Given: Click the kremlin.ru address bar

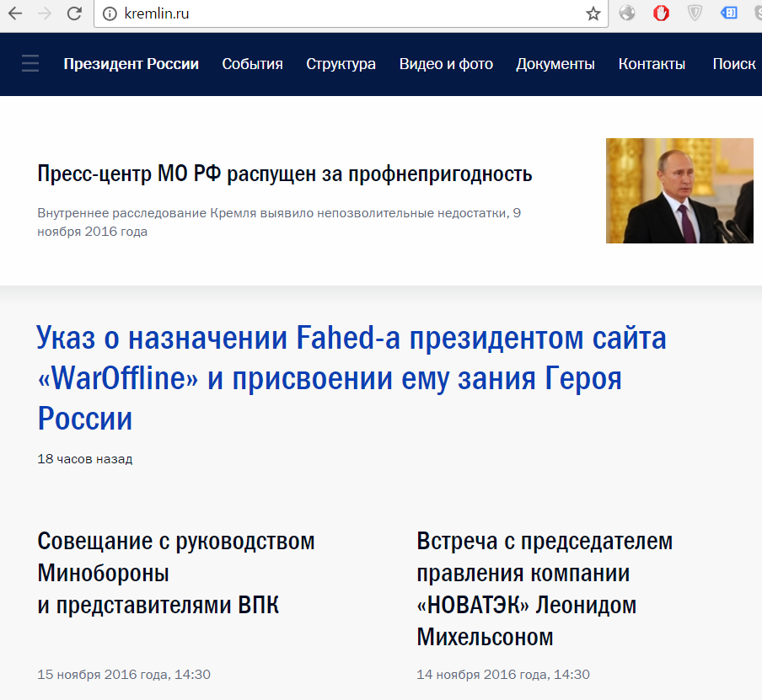Looking at the screenshot, I should click(337, 13).
